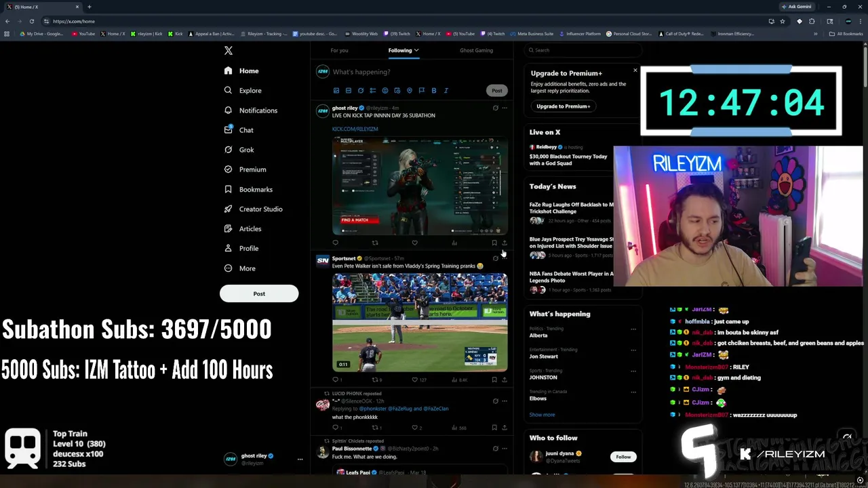
Task: Toggle italic formatting in composer
Action: coord(446,90)
